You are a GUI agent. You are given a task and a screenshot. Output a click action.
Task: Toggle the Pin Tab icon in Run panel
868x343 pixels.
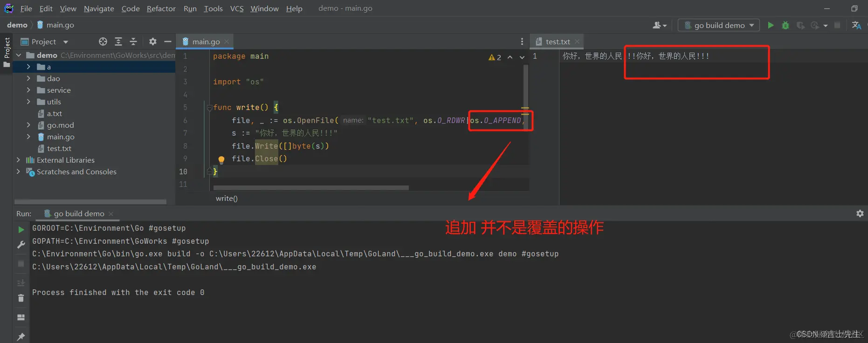coord(21,336)
